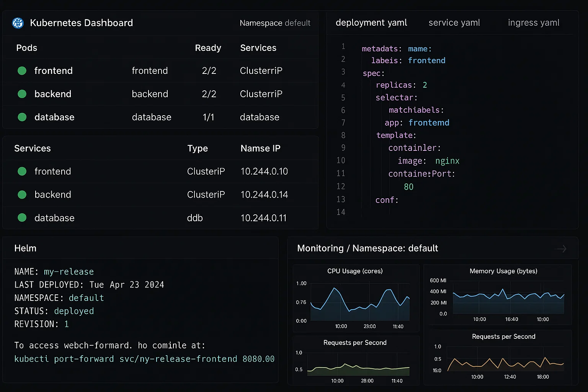Click the Kubernetes logo icon

point(18,23)
